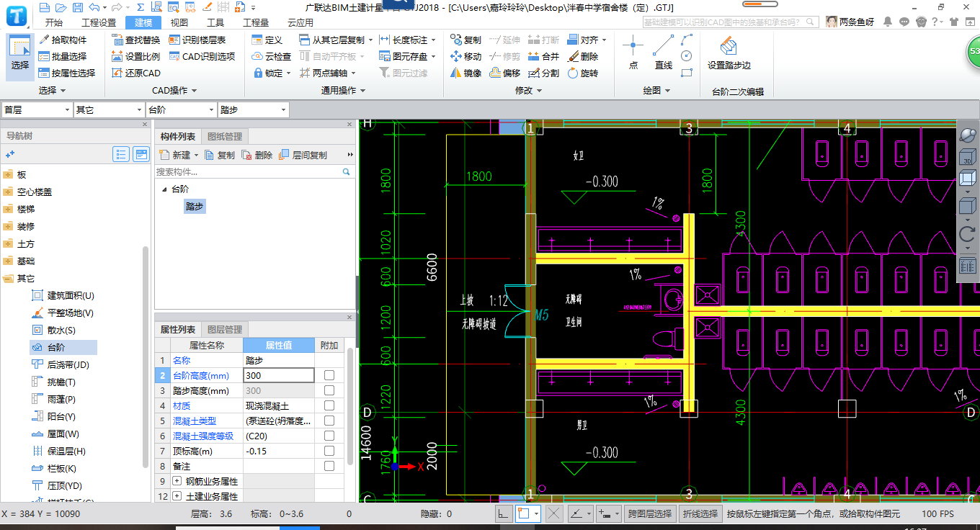Open the 开始 ribbon tab

[x=53, y=22]
